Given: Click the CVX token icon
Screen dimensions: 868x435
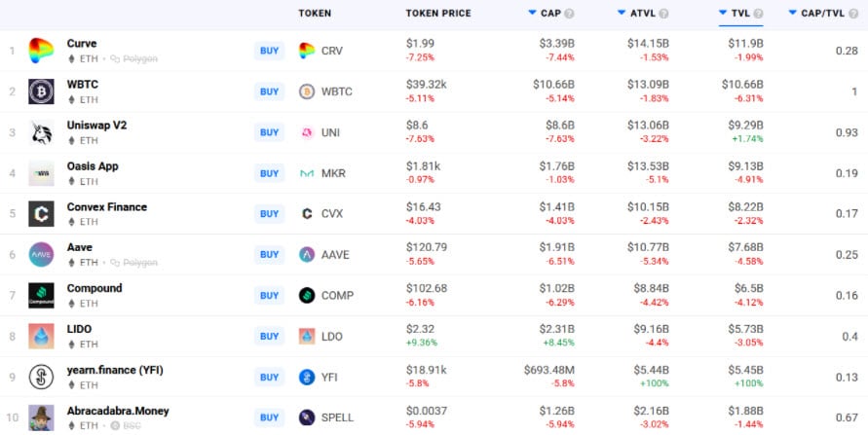Looking at the screenshot, I should click(x=307, y=214).
